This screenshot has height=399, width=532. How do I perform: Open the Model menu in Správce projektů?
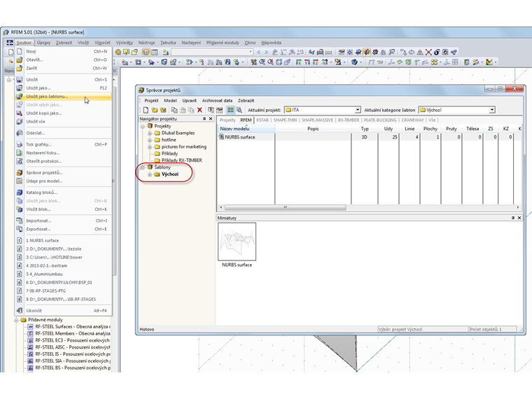click(x=170, y=101)
